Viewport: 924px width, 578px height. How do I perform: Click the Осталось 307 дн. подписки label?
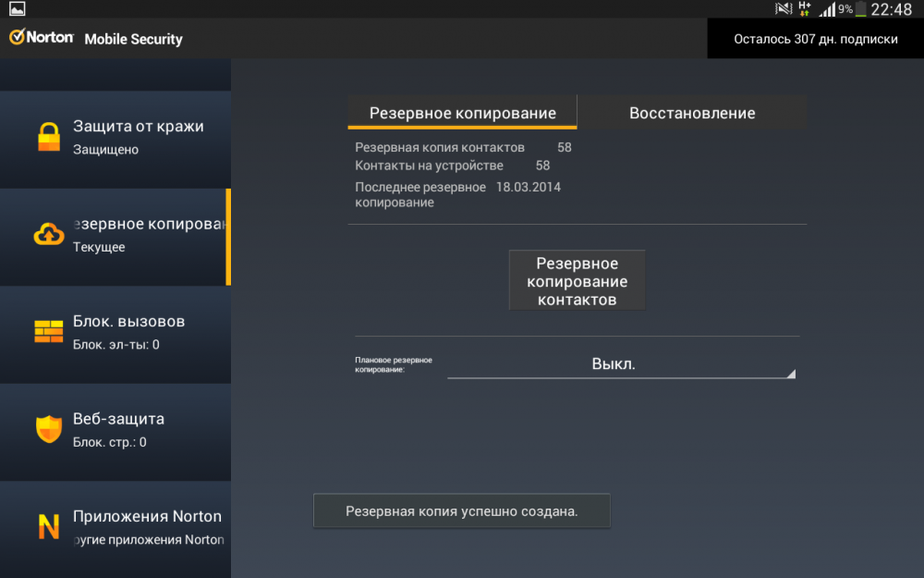tap(815, 39)
